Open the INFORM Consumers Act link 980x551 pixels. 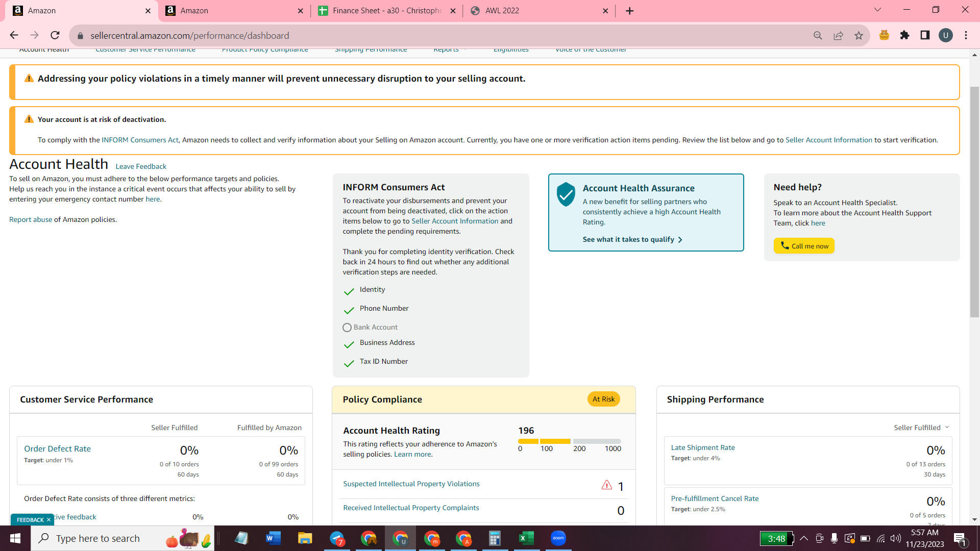(140, 140)
